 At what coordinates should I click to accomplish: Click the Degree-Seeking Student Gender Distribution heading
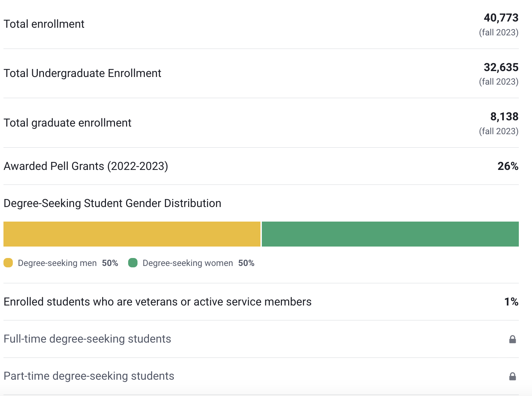coord(112,203)
